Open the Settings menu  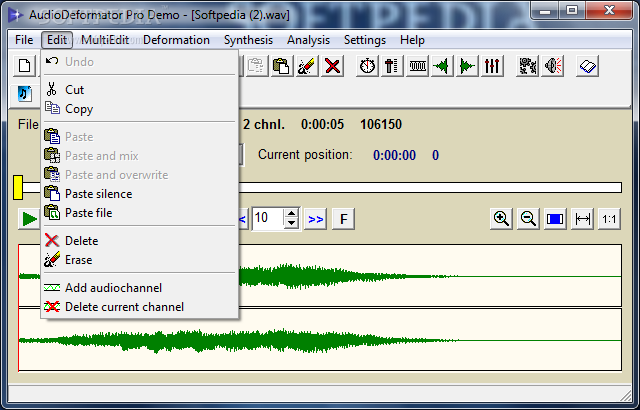[x=364, y=40]
